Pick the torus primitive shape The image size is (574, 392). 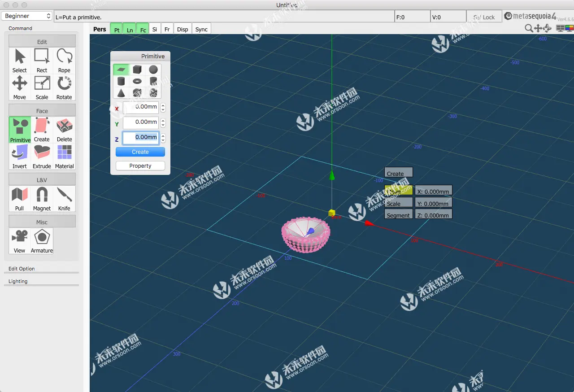click(x=137, y=81)
